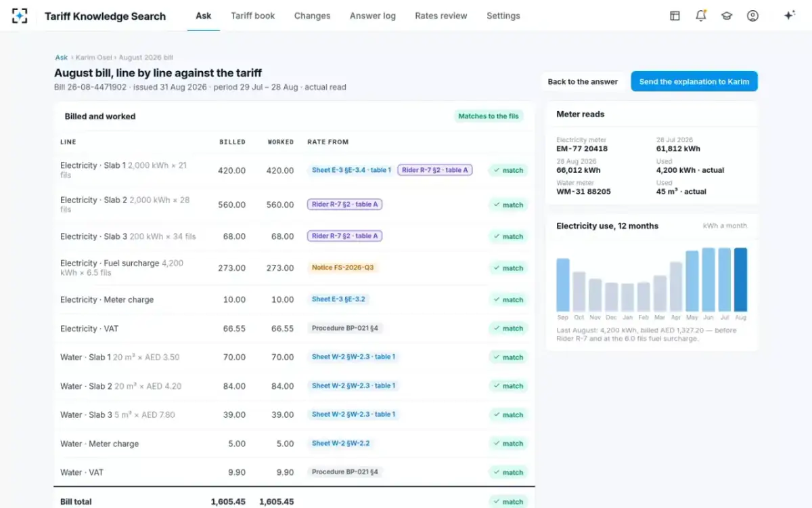Click the Electricity use, 12 months heading
This screenshot has width=812, height=508.
pyautogui.click(x=607, y=226)
